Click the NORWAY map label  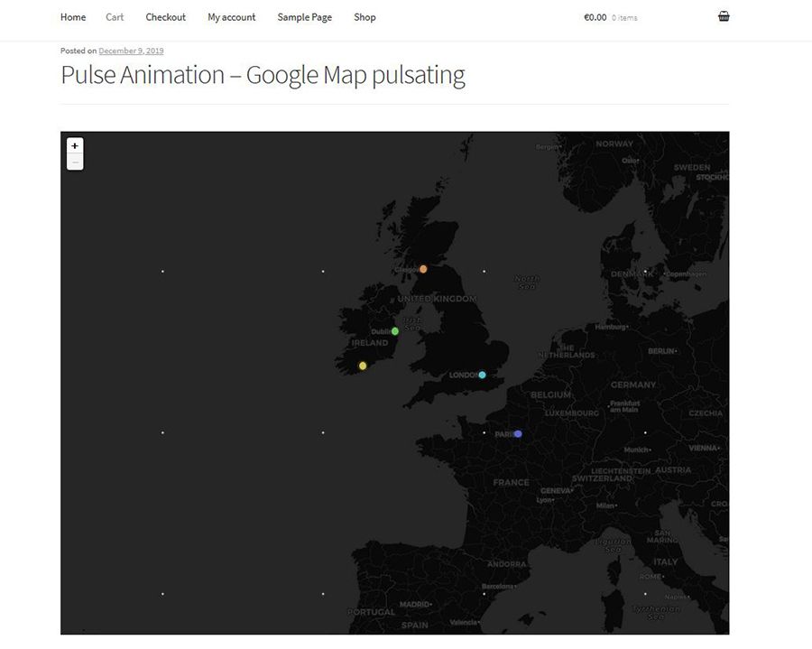coord(614,144)
